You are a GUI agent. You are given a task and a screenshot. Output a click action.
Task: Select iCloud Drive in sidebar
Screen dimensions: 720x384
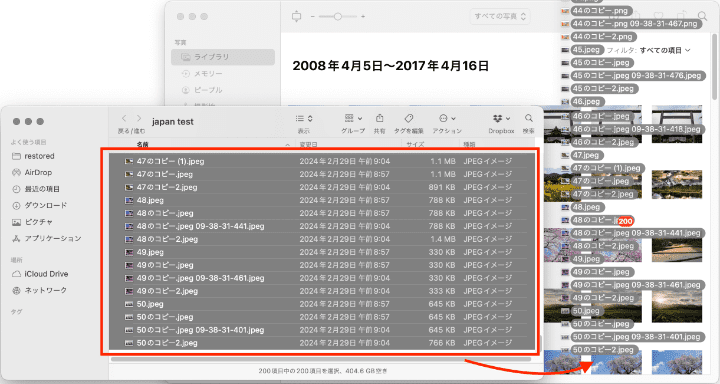(x=40, y=274)
